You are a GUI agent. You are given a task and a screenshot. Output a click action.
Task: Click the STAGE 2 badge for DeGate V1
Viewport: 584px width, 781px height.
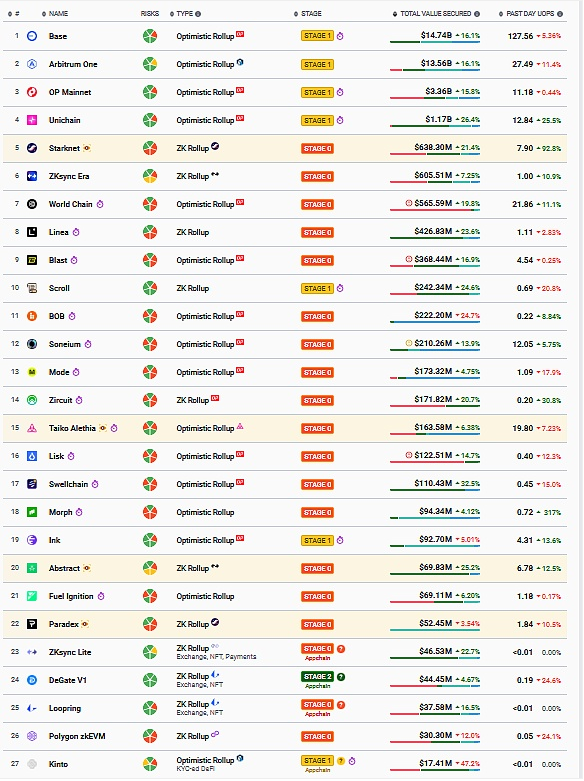tap(317, 677)
